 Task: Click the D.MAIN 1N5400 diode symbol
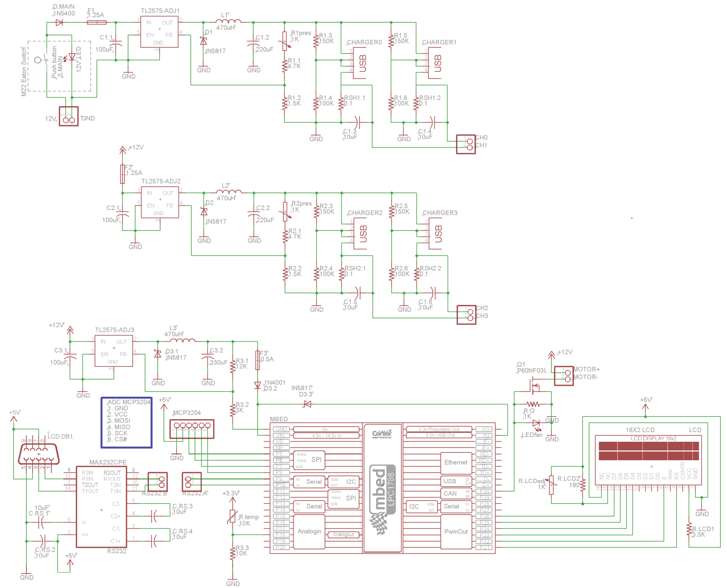point(59,23)
